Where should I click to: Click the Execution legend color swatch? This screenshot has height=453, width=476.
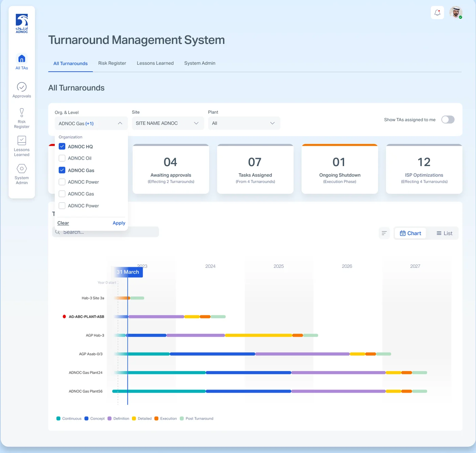[156, 419]
